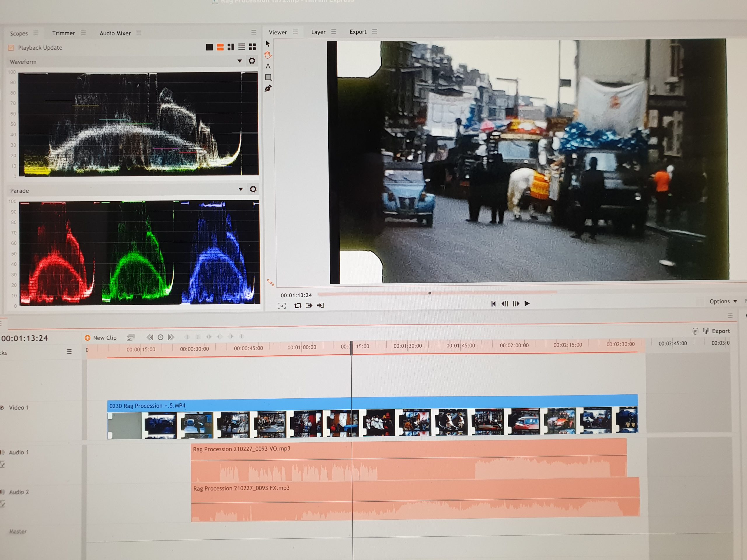747x560 pixels.
Task: Toggle Video 1 track visibility eye
Action: click(x=2, y=407)
